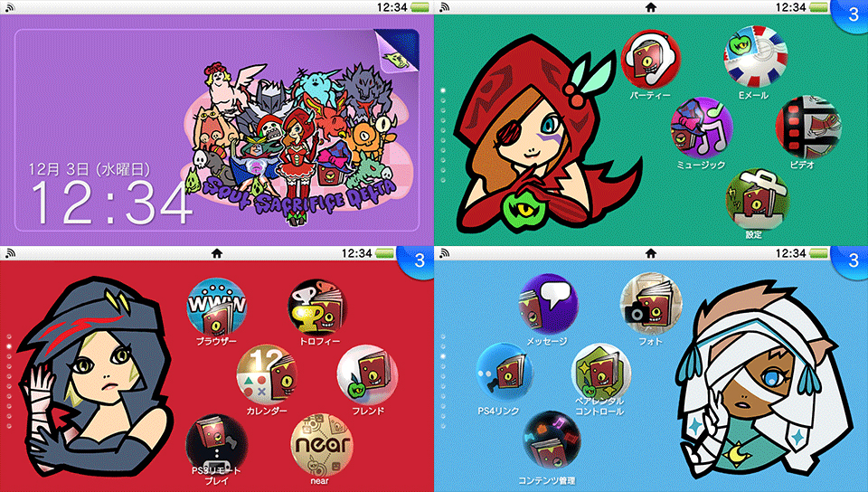The height and width of the screenshot is (492, 868).
Task: Open ペアレンタルコントロール parental controls app
Action: coord(601,372)
